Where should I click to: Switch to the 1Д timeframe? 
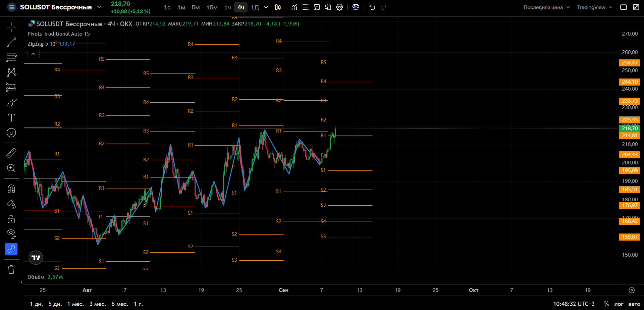click(x=255, y=7)
